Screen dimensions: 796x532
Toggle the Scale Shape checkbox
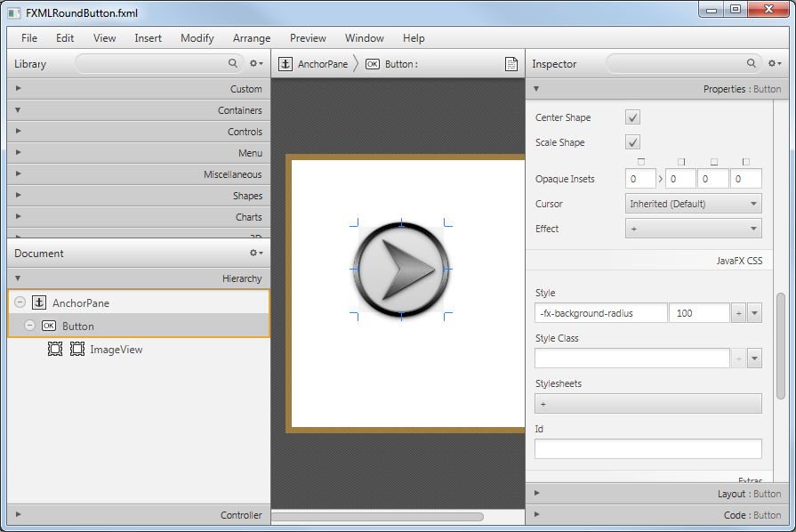click(x=632, y=141)
